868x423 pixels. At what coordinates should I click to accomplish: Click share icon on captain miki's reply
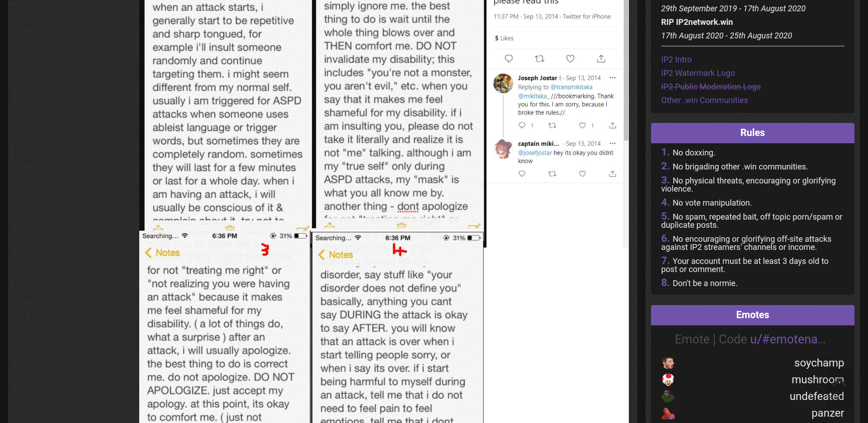point(613,174)
